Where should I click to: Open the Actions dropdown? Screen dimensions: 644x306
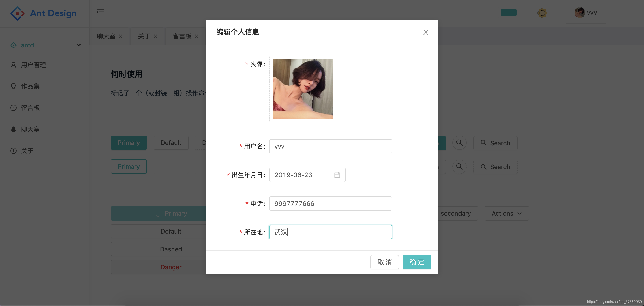click(507, 213)
